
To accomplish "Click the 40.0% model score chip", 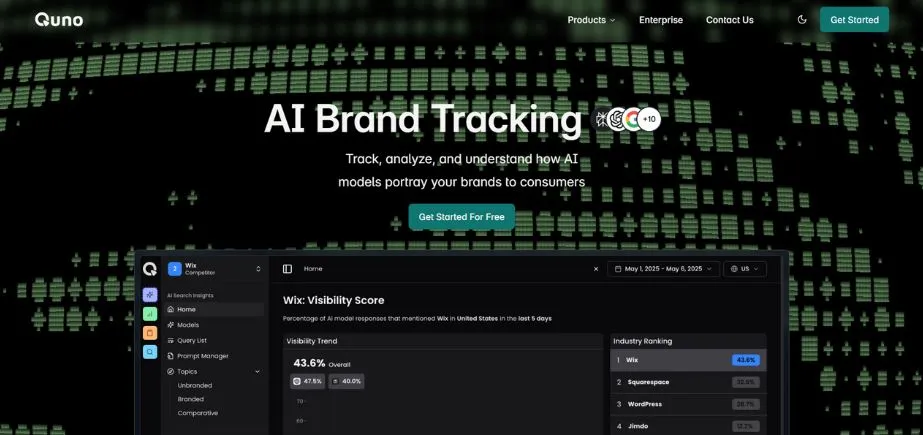I will [x=347, y=381].
